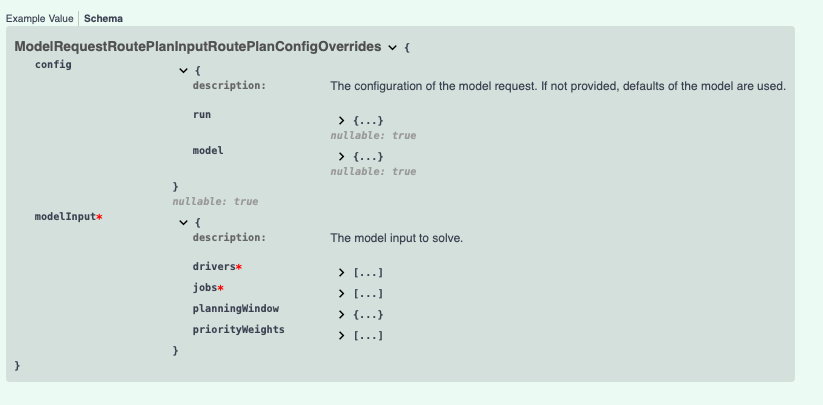The width and height of the screenshot is (823, 405).
Task: Click the priorityWeights property label
Action: pyautogui.click(x=238, y=329)
